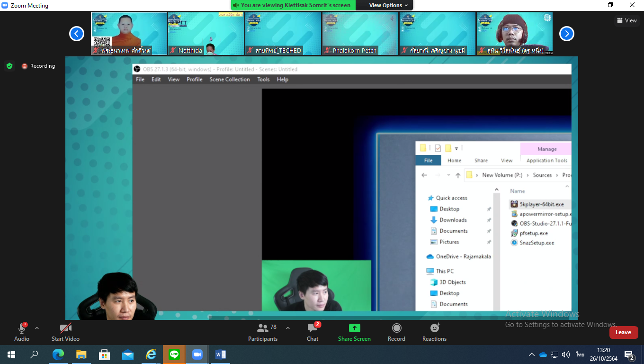Click Manage contextual tab in Explorer
This screenshot has width=644, height=364.
point(547,149)
